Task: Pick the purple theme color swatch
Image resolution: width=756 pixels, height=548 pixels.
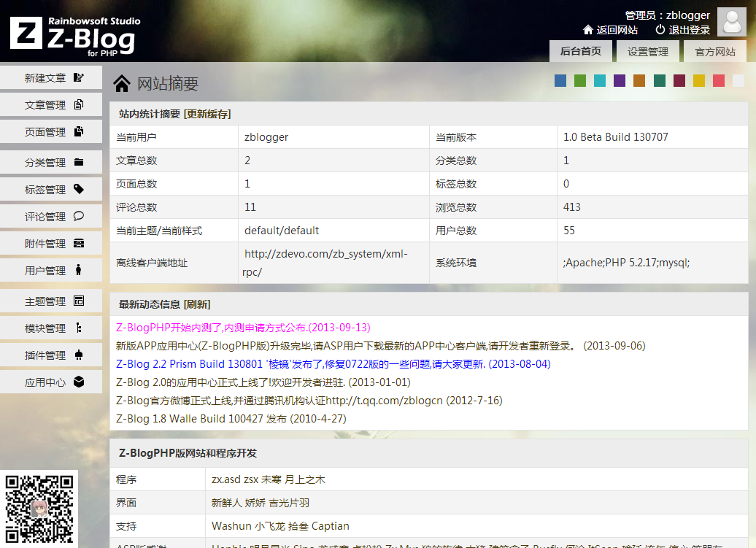Action: coord(619,80)
